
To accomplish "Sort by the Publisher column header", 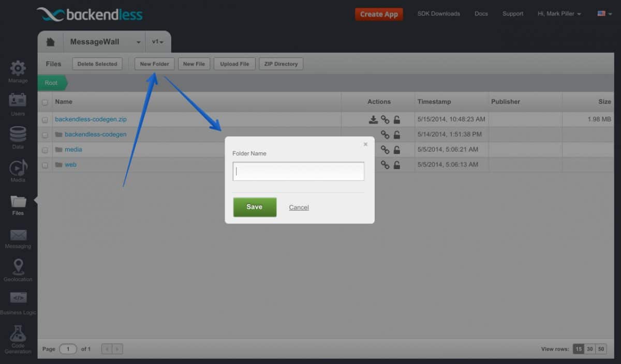I will [x=506, y=102].
